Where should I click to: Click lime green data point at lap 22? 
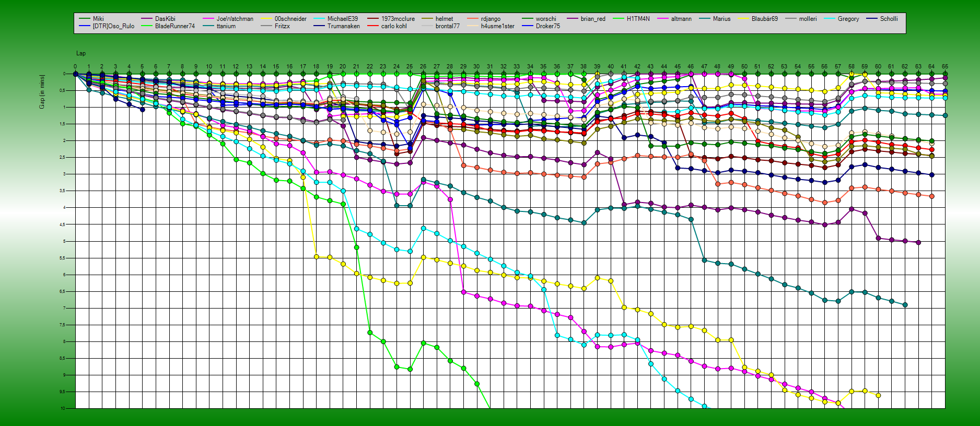pos(370,332)
